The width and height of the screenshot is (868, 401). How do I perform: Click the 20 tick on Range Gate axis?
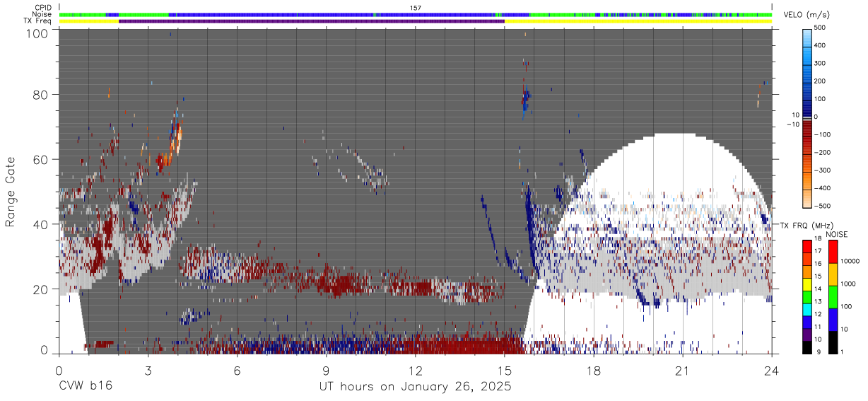pos(40,289)
